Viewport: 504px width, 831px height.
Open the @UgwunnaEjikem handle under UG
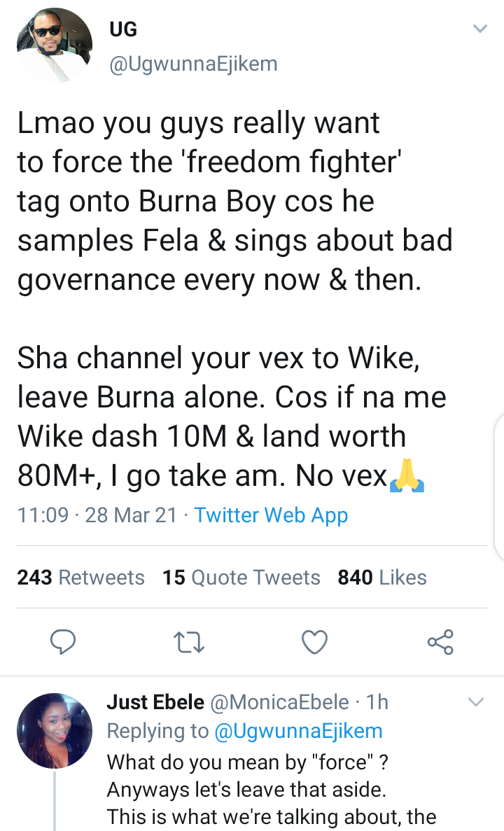pos(192,64)
